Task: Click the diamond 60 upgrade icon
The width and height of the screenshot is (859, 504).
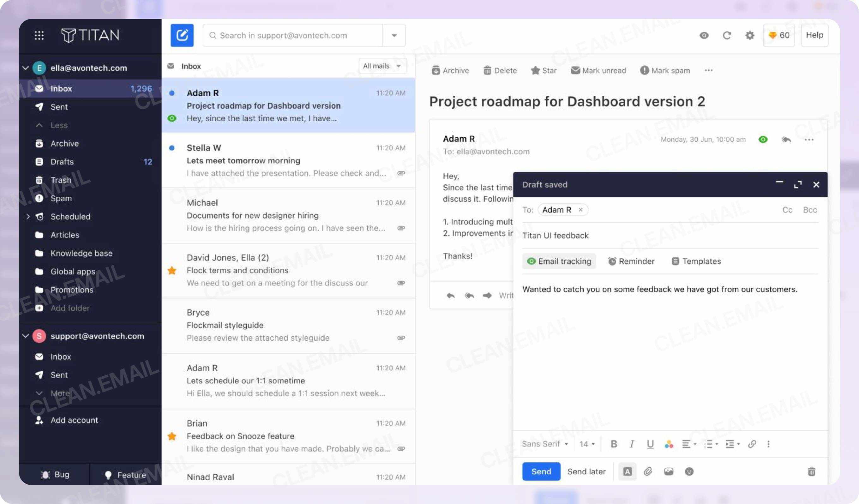Action: coord(779,35)
